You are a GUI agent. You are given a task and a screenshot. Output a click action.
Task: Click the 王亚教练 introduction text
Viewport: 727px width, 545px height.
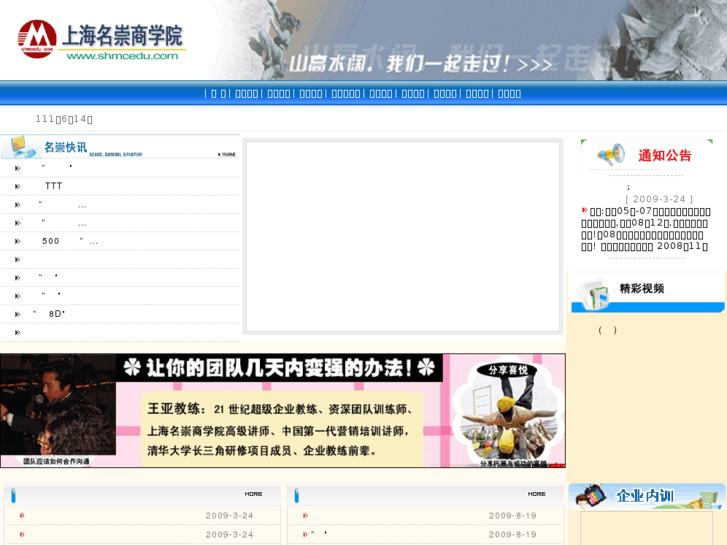click(281, 430)
